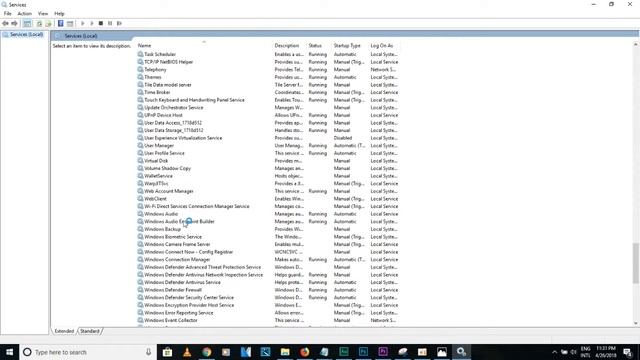Viewport: 640px width, 360px height.
Task: Click the Export List toolbar icon
Action: tap(48, 23)
